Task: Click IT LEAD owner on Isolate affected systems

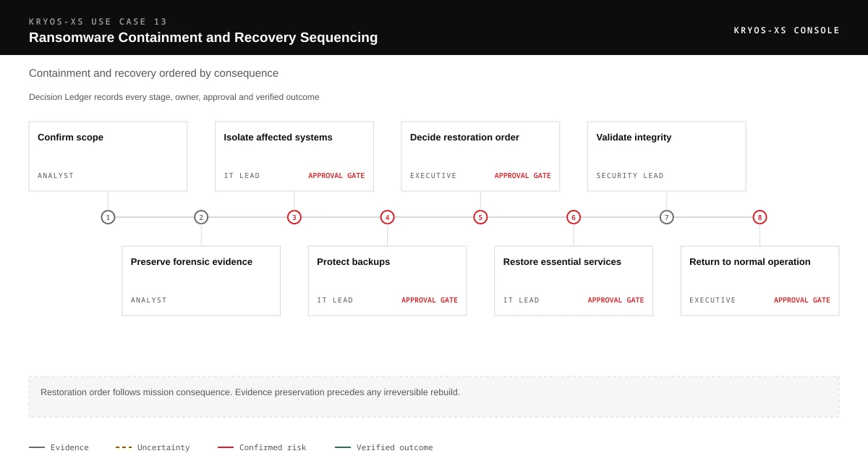Action: click(x=242, y=176)
